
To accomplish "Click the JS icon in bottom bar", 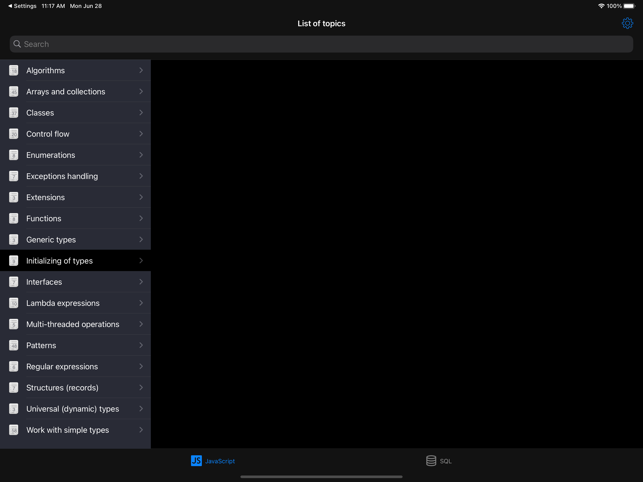I will click(196, 461).
